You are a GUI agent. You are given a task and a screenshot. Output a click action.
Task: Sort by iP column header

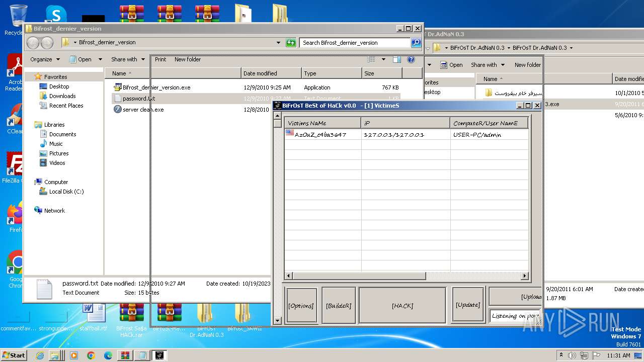point(406,123)
